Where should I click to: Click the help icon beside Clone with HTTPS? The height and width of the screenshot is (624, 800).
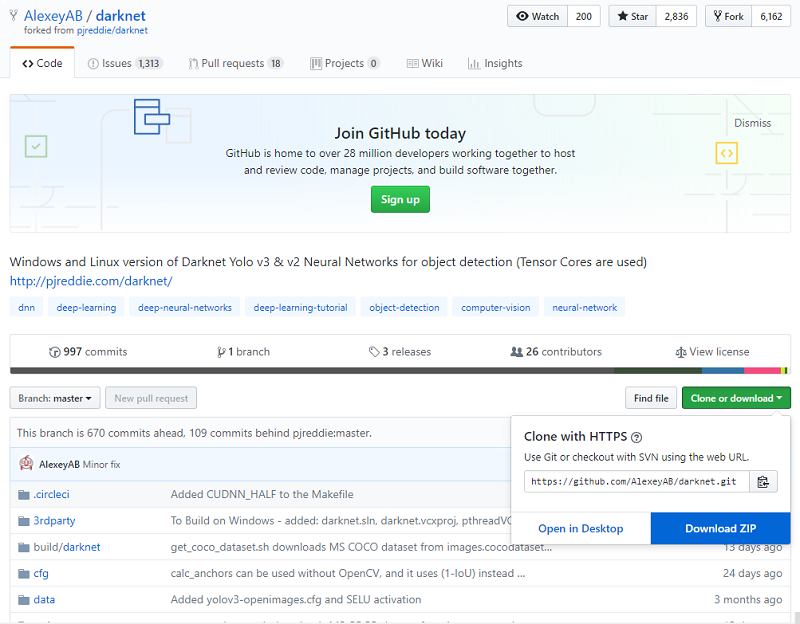click(x=636, y=437)
